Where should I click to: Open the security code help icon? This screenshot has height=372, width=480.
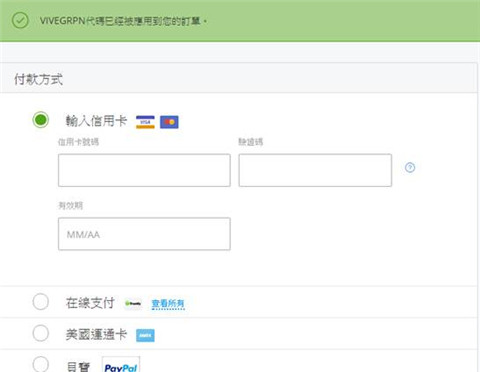pyautogui.click(x=410, y=167)
